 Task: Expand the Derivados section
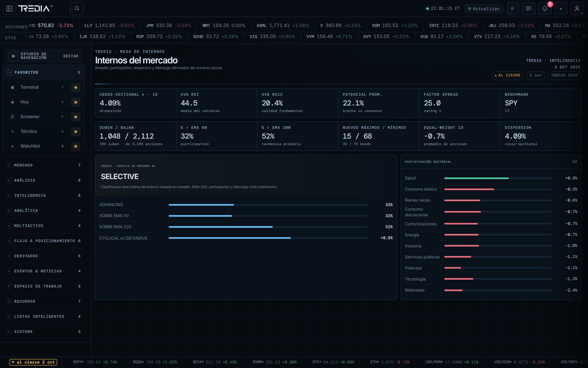pos(43,256)
